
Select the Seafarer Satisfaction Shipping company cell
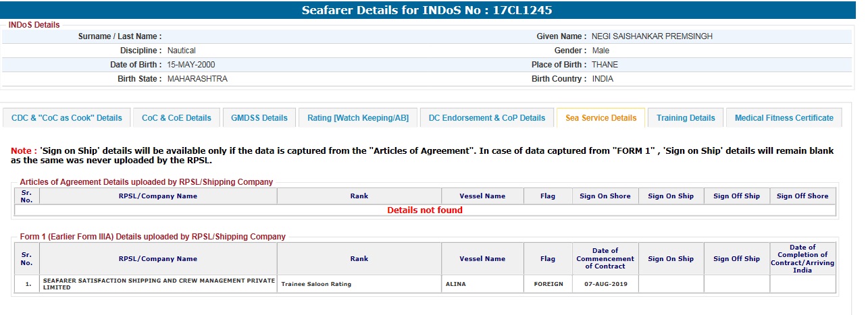(x=158, y=284)
